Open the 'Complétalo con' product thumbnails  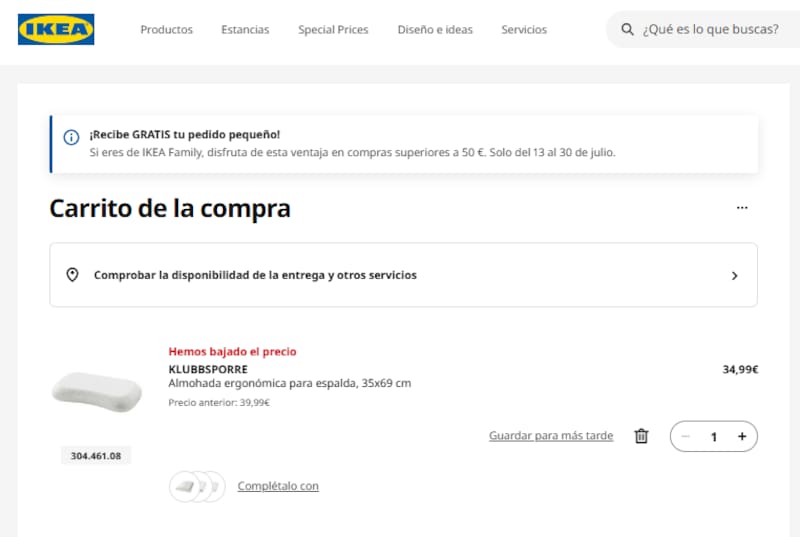[197, 487]
